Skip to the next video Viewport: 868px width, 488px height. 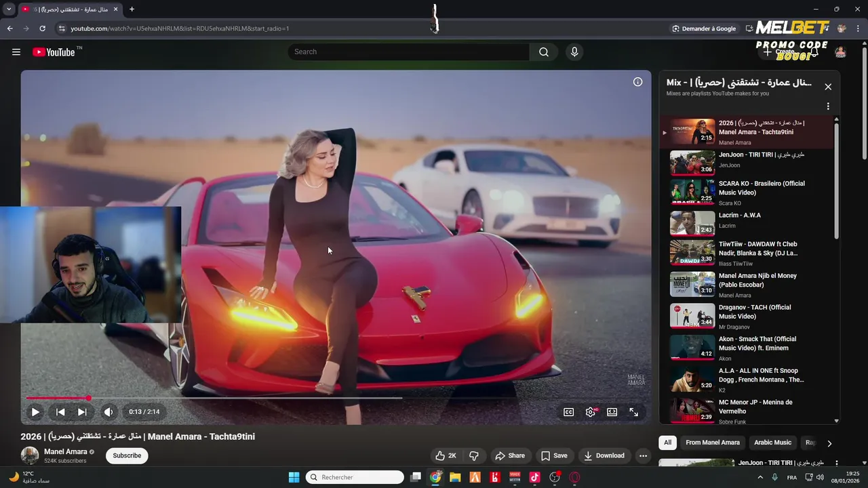click(x=82, y=411)
